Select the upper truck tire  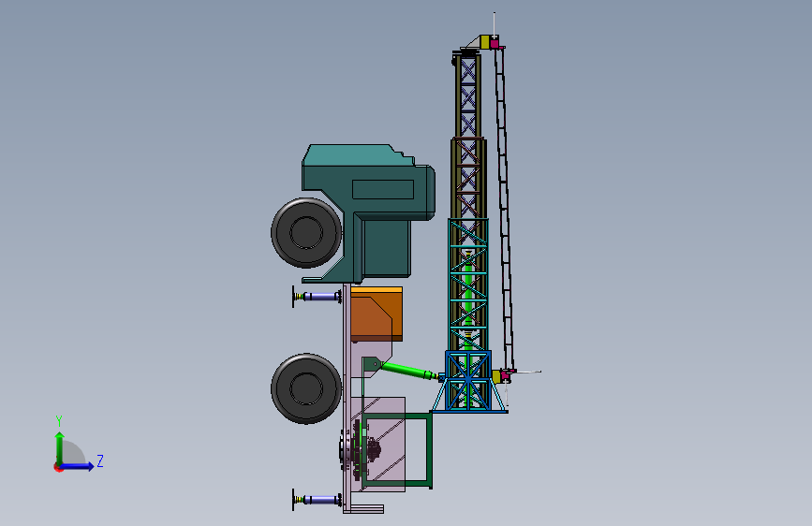click(306, 232)
